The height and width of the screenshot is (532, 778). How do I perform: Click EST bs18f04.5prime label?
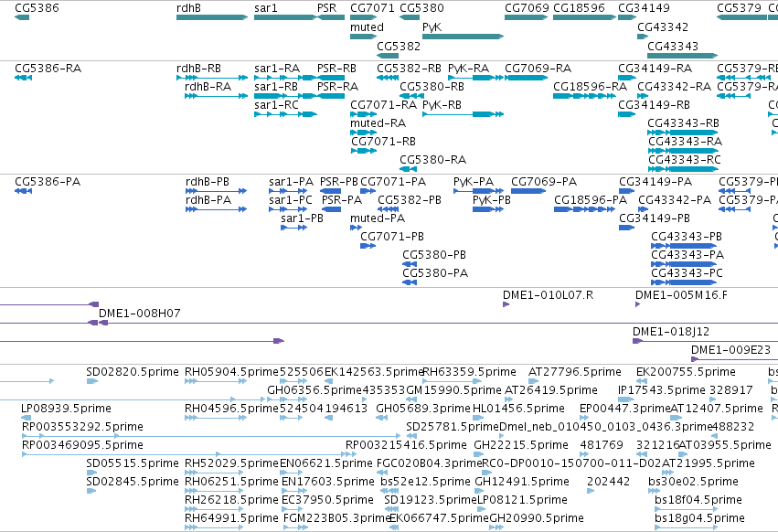[x=698, y=500]
